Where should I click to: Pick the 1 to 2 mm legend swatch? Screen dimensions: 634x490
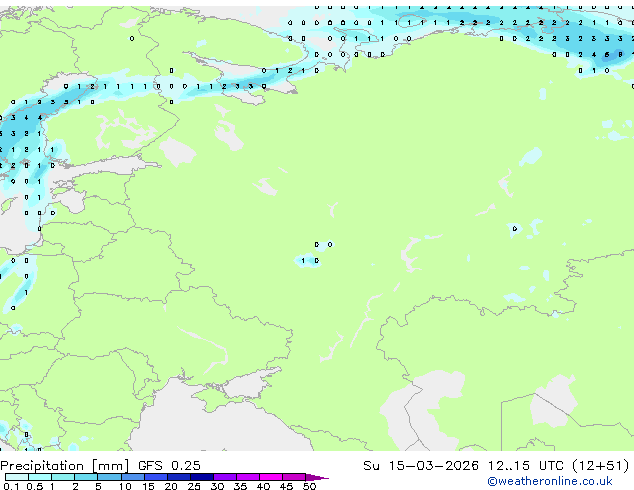pyautogui.click(x=63, y=477)
